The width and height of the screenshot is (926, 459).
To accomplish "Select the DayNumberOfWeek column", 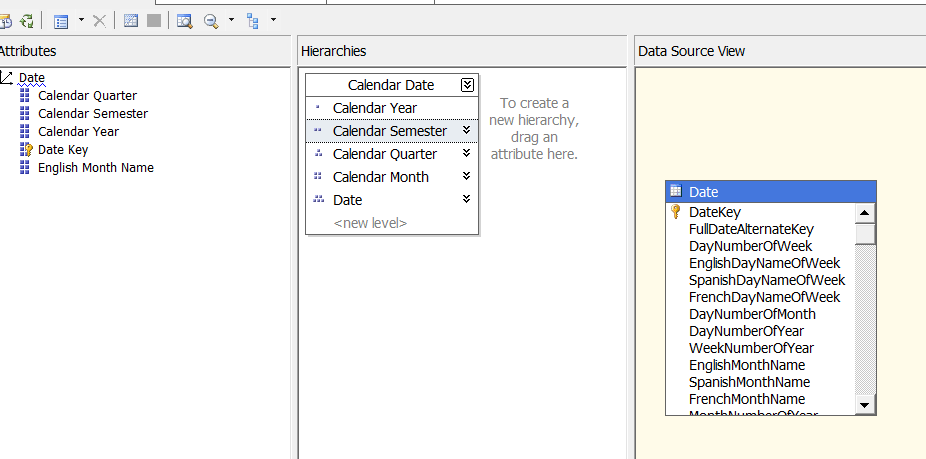I will (x=751, y=246).
